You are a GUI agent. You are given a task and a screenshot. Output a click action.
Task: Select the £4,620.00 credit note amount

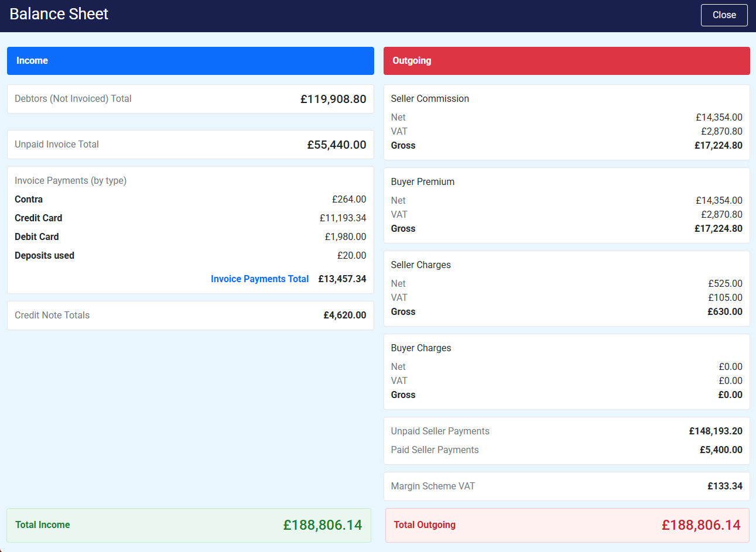[x=345, y=316]
